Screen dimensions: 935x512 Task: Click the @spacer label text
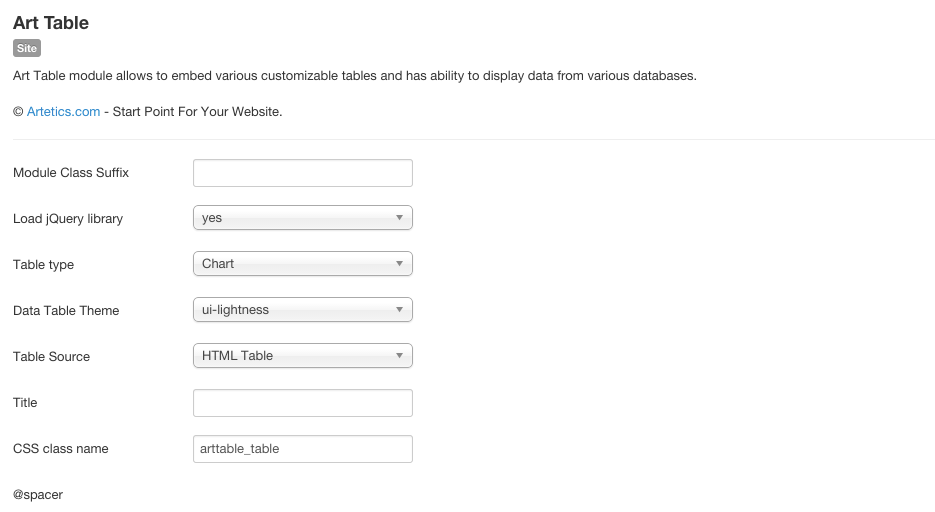[x=38, y=495]
